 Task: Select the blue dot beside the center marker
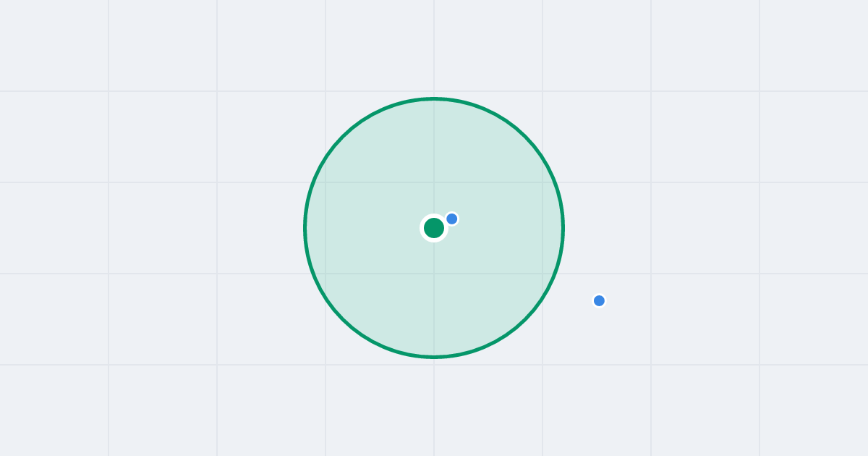coord(452,219)
